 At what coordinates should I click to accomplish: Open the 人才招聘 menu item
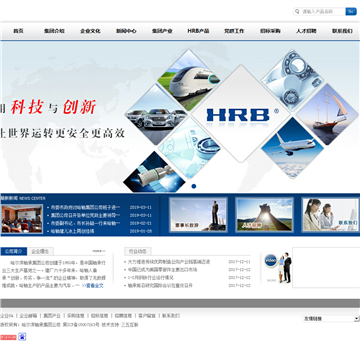[306, 31]
